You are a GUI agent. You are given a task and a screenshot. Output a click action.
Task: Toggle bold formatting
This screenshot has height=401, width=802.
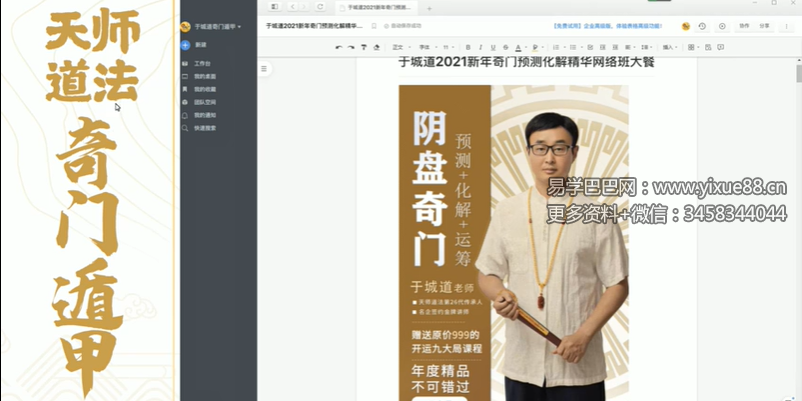(x=467, y=47)
